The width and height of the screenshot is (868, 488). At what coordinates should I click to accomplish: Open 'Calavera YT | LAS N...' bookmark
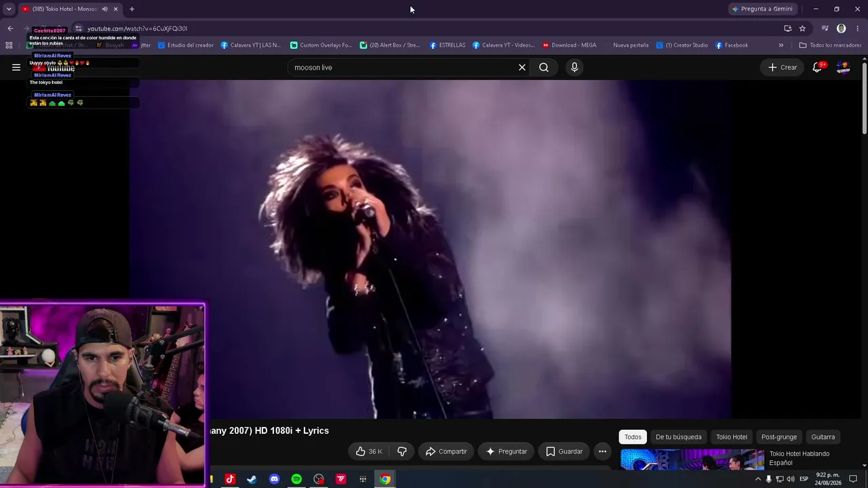coord(251,45)
